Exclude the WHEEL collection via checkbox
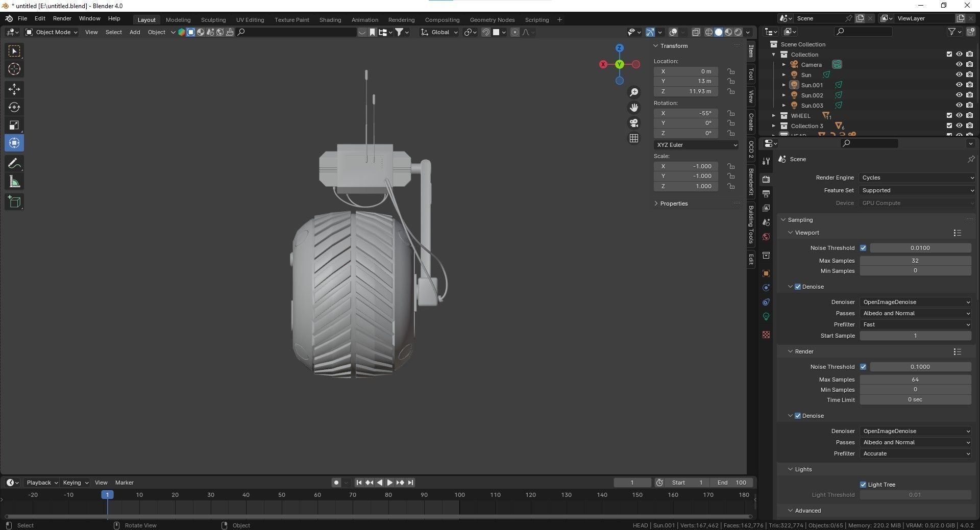The width and height of the screenshot is (980, 530). point(949,116)
